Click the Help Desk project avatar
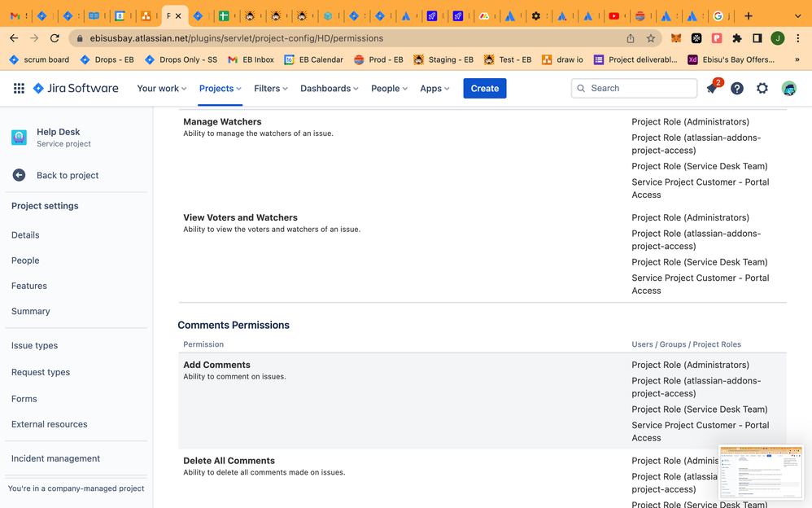This screenshot has height=508, width=812. [x=20, y=138]
